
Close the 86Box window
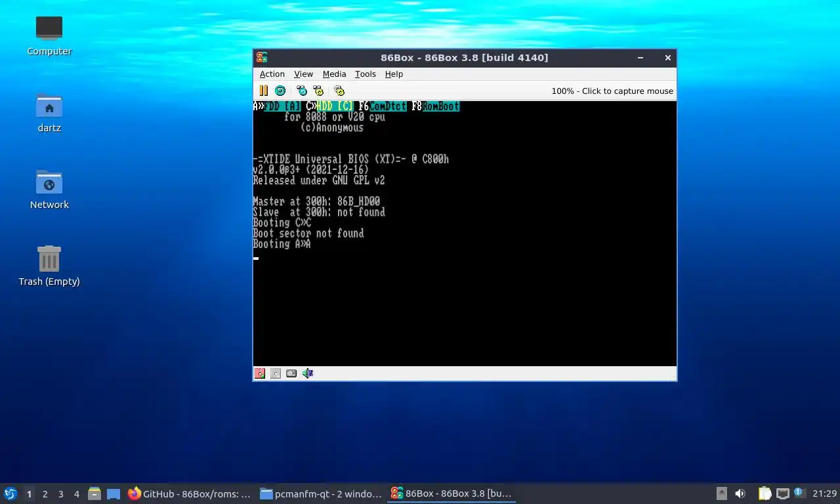(667, 58)
